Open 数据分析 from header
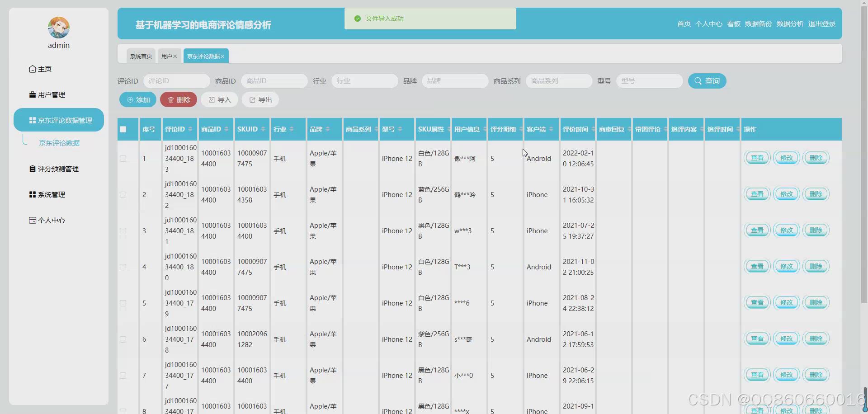Image resolution: width=868 pixels, height=414 pixels. (790, 24)
